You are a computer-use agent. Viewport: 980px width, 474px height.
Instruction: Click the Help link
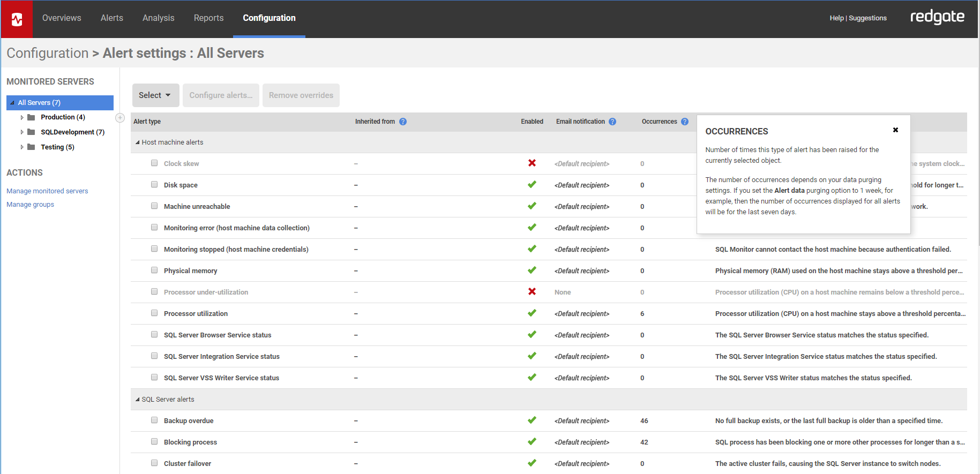tap(836, 18)
